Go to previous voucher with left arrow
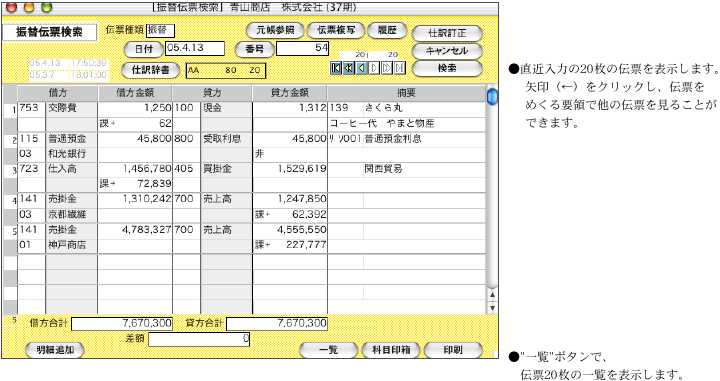Screen dimensions: 720x381 click(362, 68)
